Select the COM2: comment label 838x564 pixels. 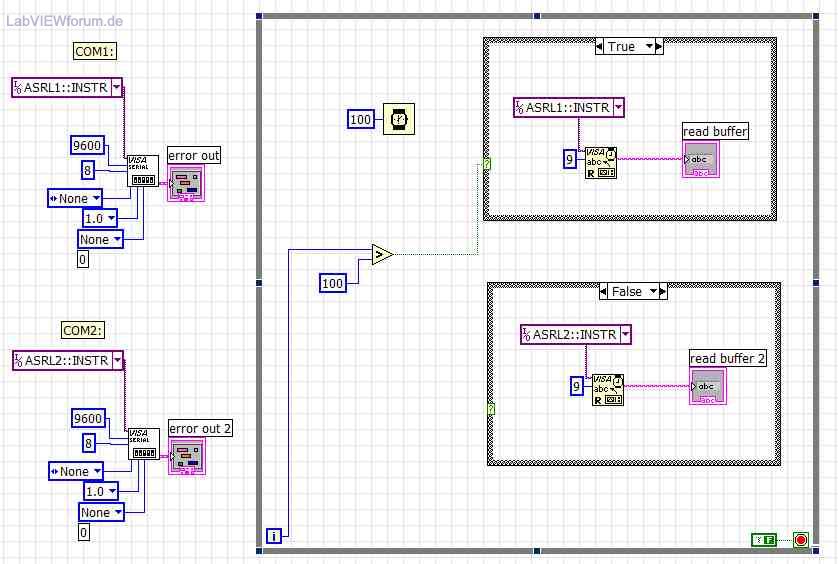[x=83, y=330]
